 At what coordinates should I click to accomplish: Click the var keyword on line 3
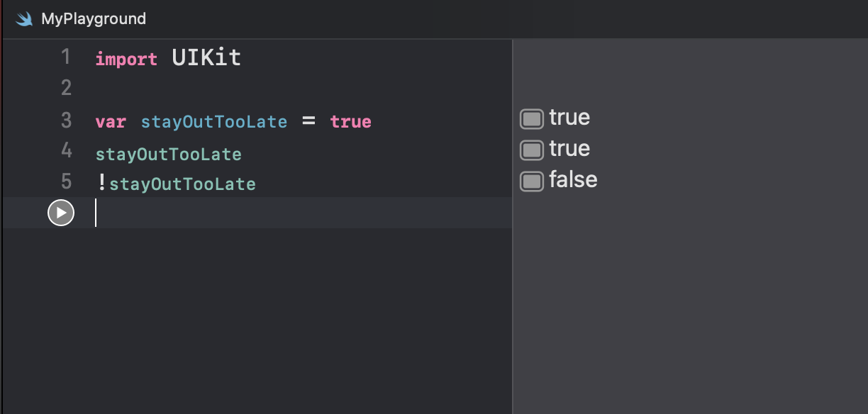tap(110, 122)
